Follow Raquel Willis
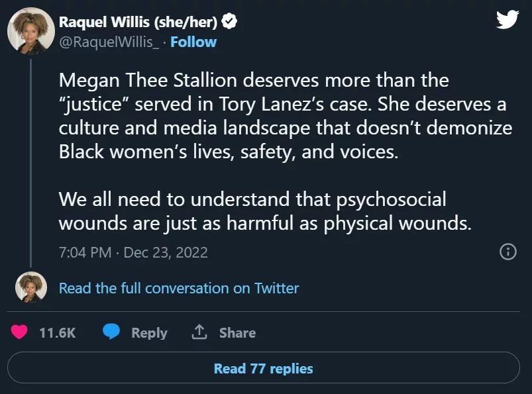 (193, 42)
